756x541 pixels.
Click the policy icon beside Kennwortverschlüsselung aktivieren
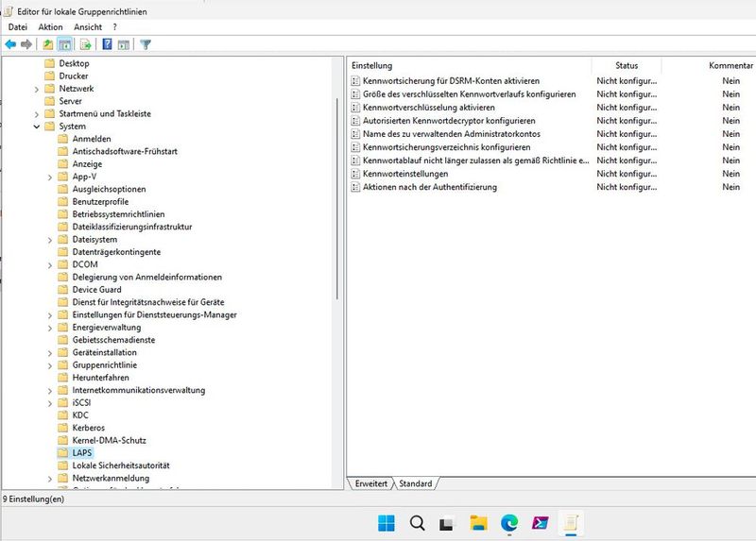tap(356, 108)
